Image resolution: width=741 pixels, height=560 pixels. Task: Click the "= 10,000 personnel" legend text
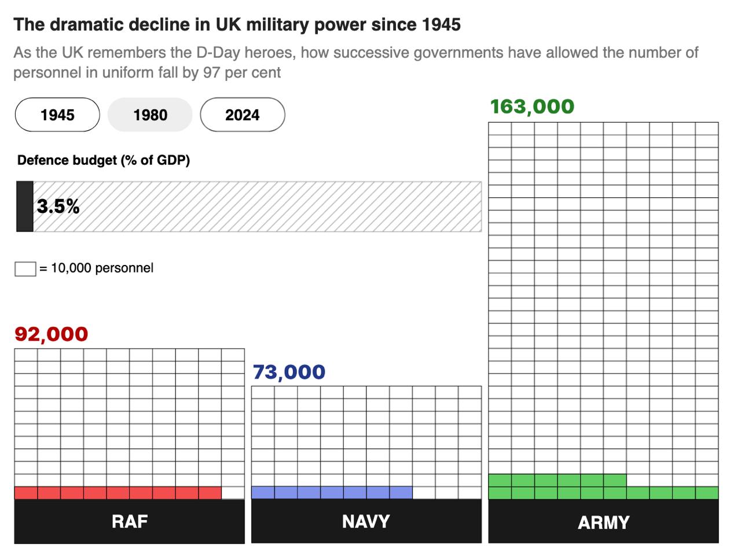pos(97,268)
